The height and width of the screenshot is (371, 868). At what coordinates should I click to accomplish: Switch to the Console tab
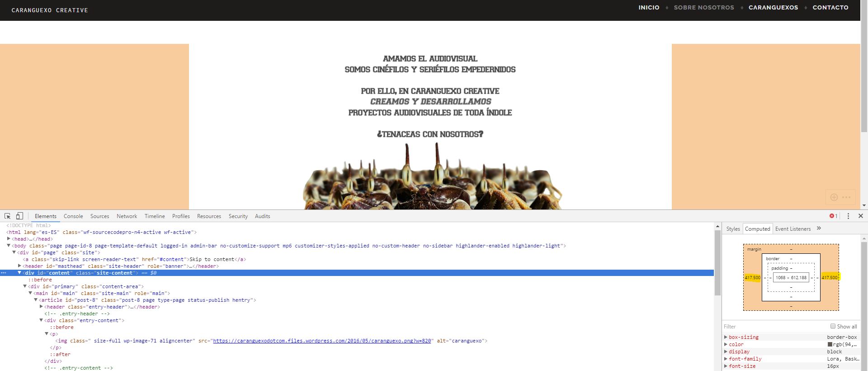point(73,216)
